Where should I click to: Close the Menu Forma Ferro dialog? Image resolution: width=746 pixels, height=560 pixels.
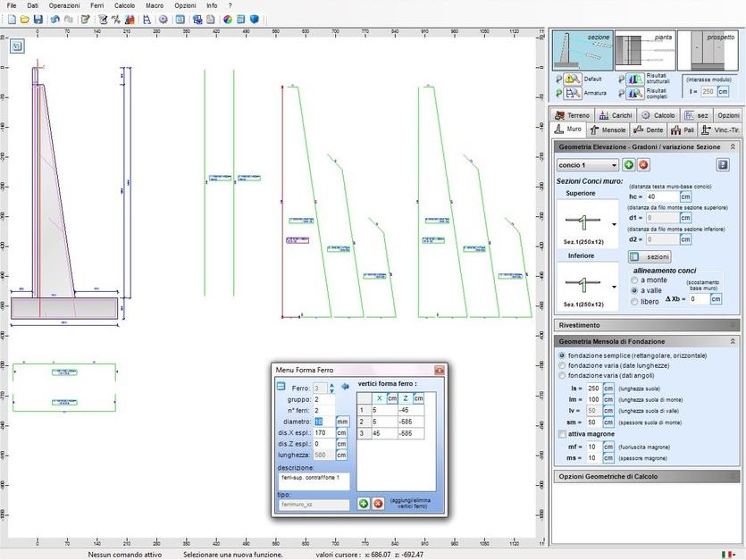coord(439,370)
